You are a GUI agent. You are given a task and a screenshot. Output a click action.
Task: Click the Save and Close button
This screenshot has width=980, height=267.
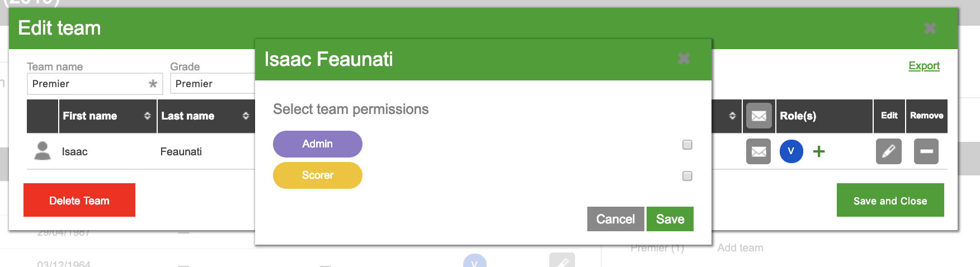coord(890,201)
